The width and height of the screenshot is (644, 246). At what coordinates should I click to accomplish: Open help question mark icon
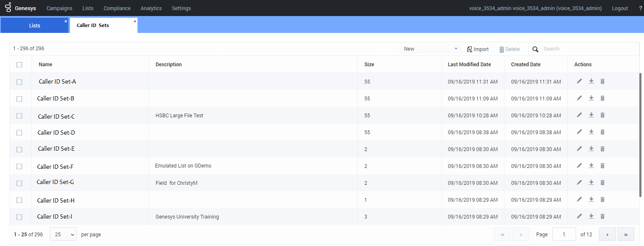(641, 8)
